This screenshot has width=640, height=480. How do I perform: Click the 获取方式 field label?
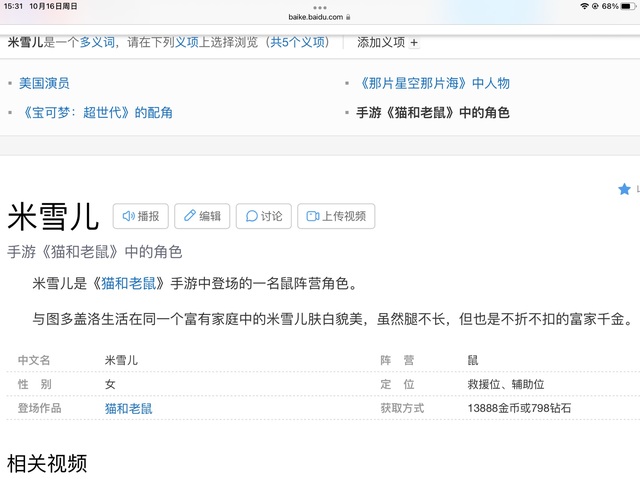click(402, 408)
